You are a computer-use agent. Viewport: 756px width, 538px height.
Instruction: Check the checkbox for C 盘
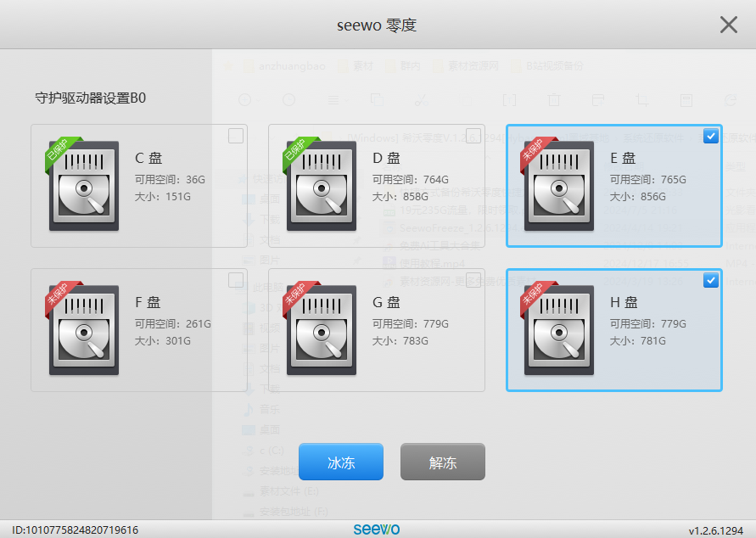pyautogui.click(x=235, y=135)
